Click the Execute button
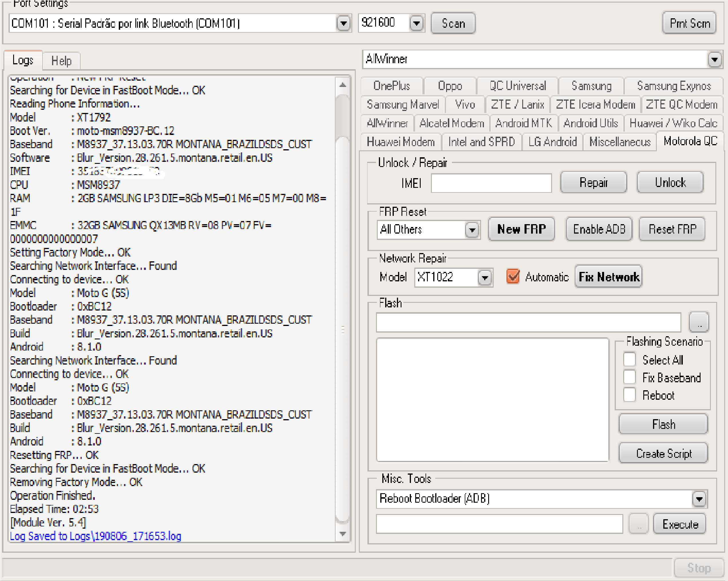 680,524
